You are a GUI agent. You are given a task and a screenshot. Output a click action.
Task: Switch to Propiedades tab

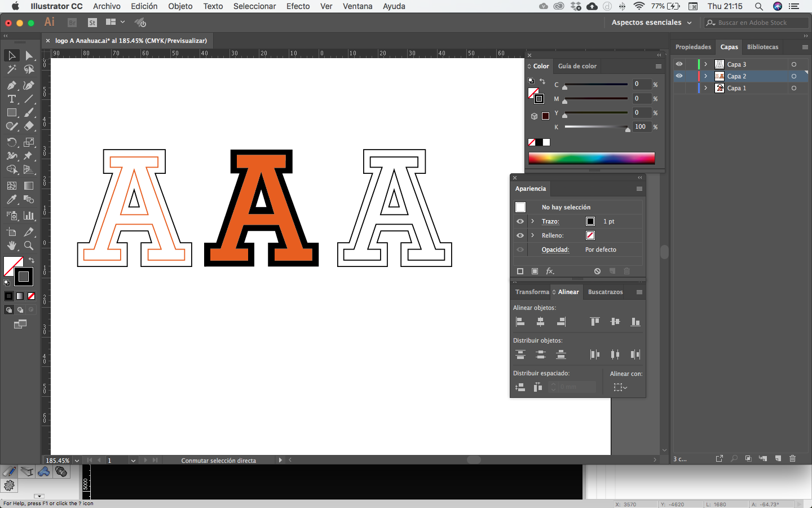(693, 47)
